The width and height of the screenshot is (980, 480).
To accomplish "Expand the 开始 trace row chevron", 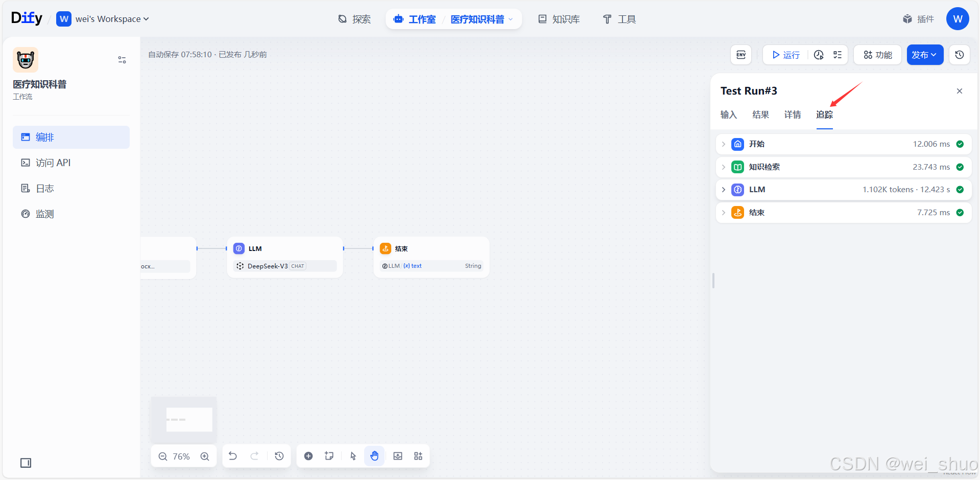I will (724, 144).
